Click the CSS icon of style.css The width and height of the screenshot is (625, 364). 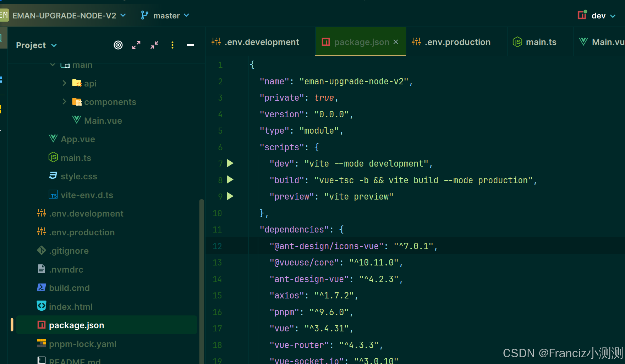(x=53, y=175)
